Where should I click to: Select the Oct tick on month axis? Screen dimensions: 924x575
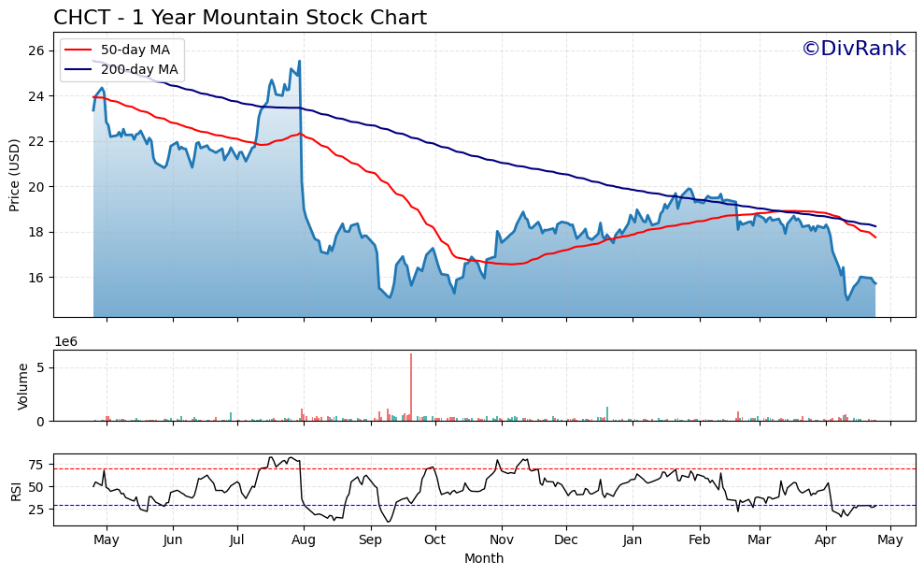pyautogui.click(x=434, y=539)
